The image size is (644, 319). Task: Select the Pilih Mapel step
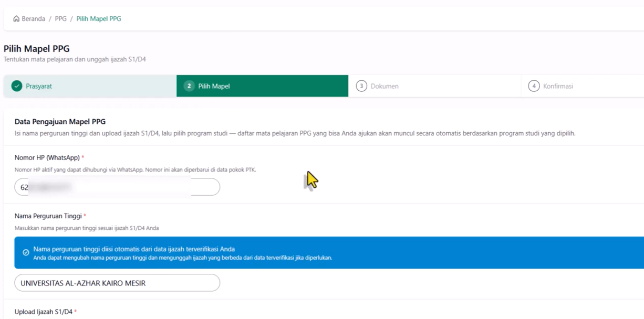[262, 86]
